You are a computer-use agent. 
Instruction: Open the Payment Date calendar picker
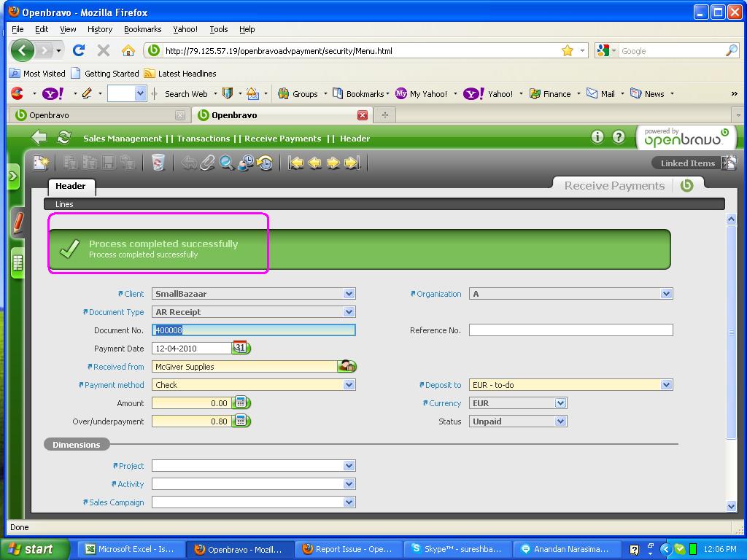pos(241,349)
